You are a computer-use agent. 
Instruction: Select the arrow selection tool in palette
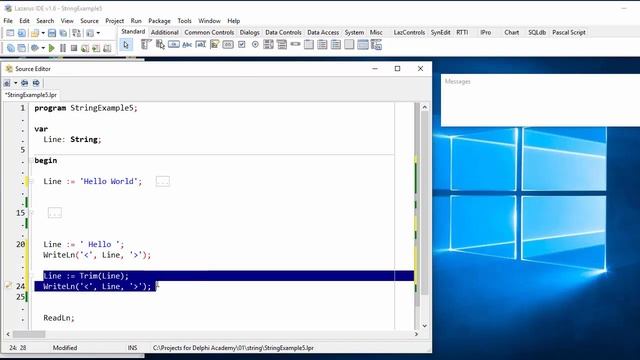pyautogui.click(x=126, y=45)
